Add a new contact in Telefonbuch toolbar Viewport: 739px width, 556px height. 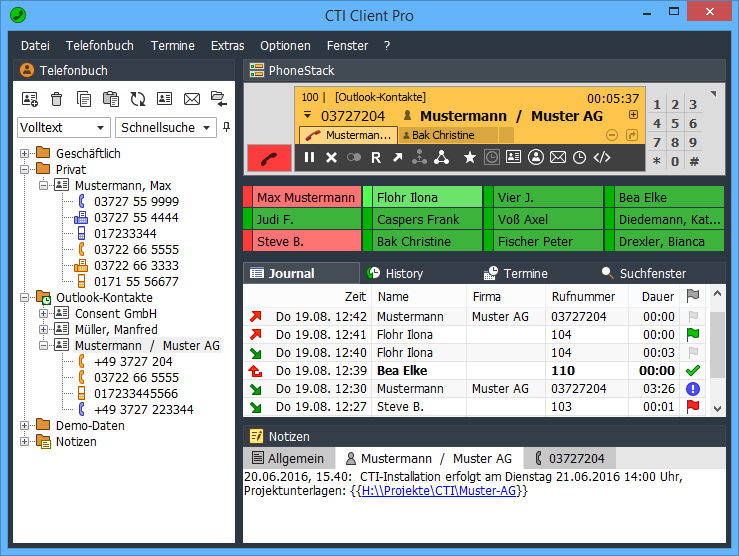coord(30,99)
